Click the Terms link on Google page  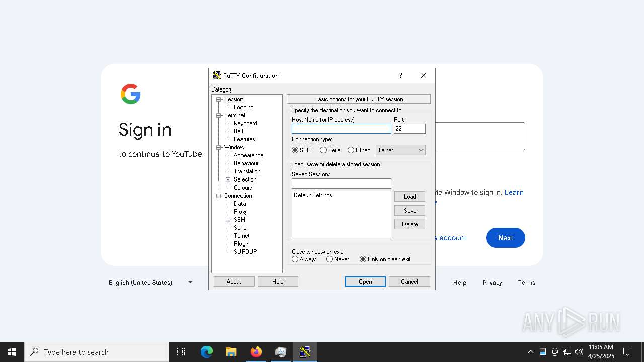pos(526,283)
